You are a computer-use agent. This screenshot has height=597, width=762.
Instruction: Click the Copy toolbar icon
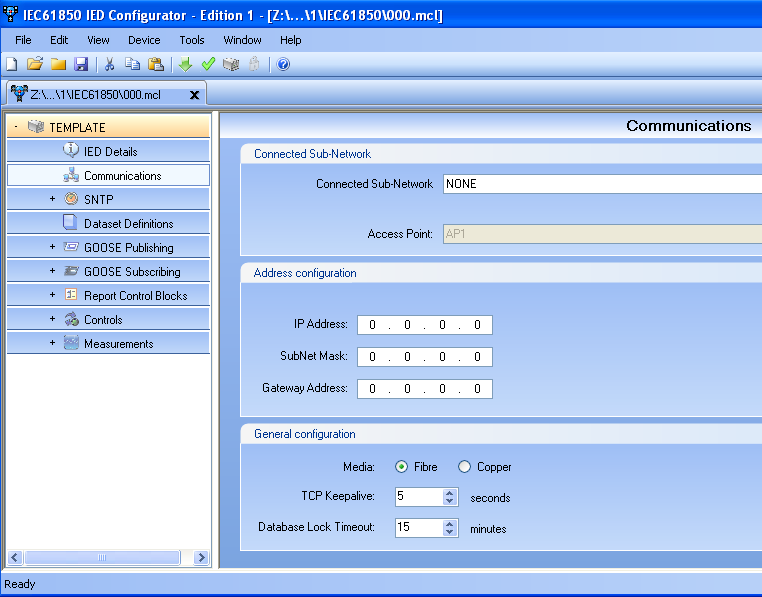(x=132, y=64)
